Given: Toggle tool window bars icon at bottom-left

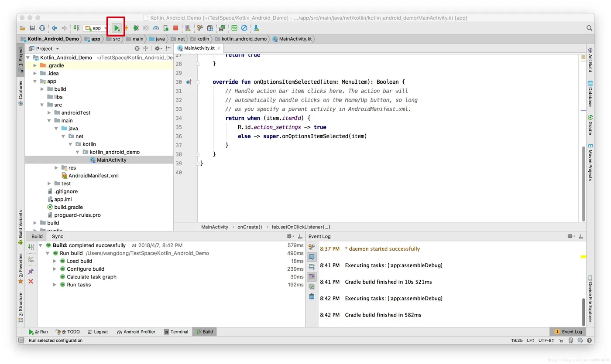Looking at the screenshot, I should tap(21, 340).
